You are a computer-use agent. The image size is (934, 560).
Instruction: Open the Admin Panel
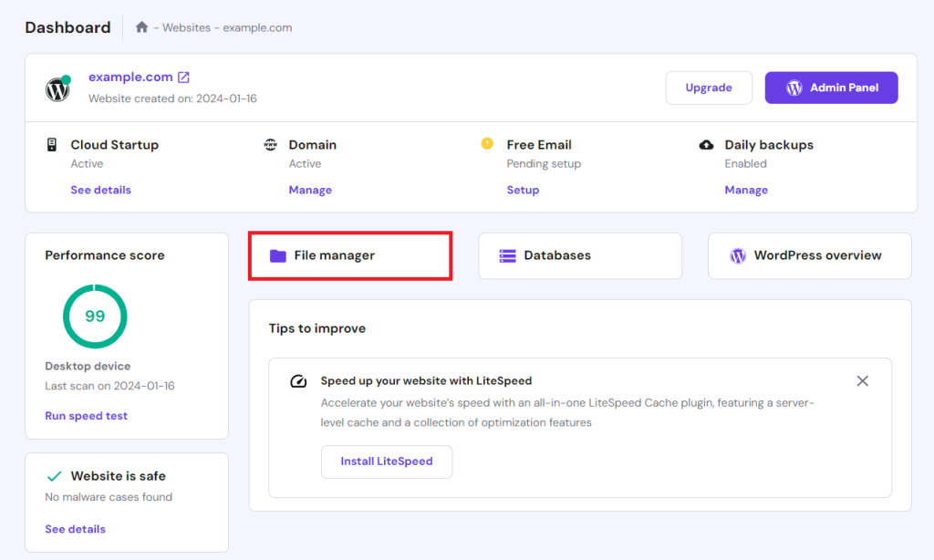tap(831, 88)
